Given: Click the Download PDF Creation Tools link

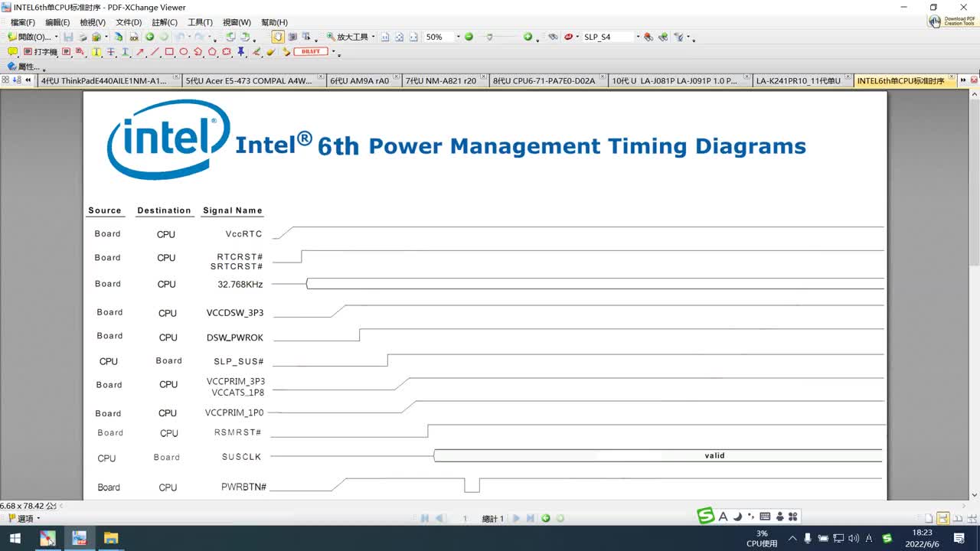Looking at the screenshot, I should point(952,21).
